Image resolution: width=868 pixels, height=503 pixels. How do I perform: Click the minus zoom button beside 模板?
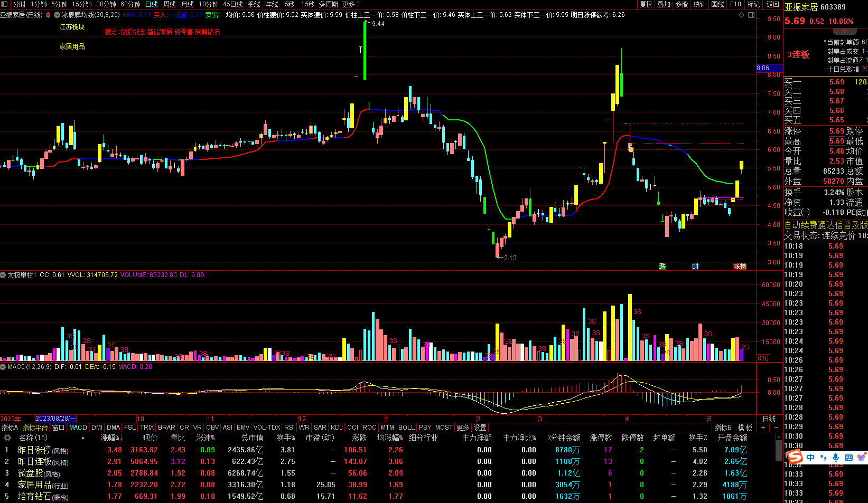coord(776,428)
